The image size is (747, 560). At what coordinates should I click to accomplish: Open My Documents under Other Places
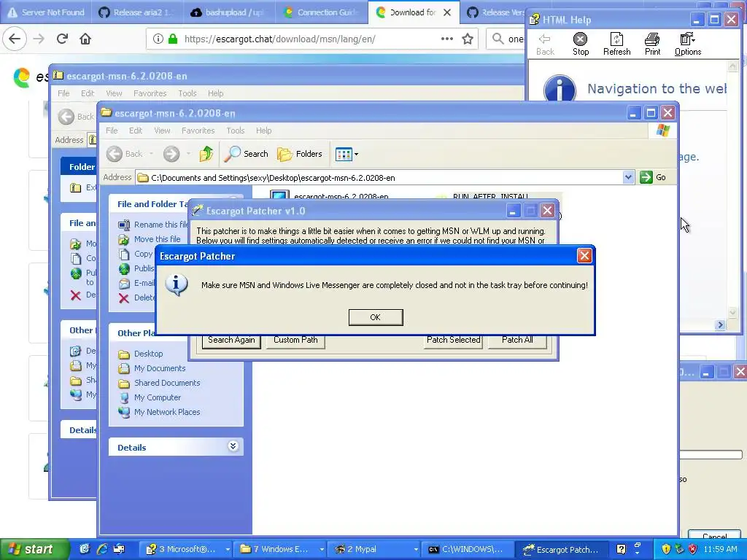pos(160,368)
